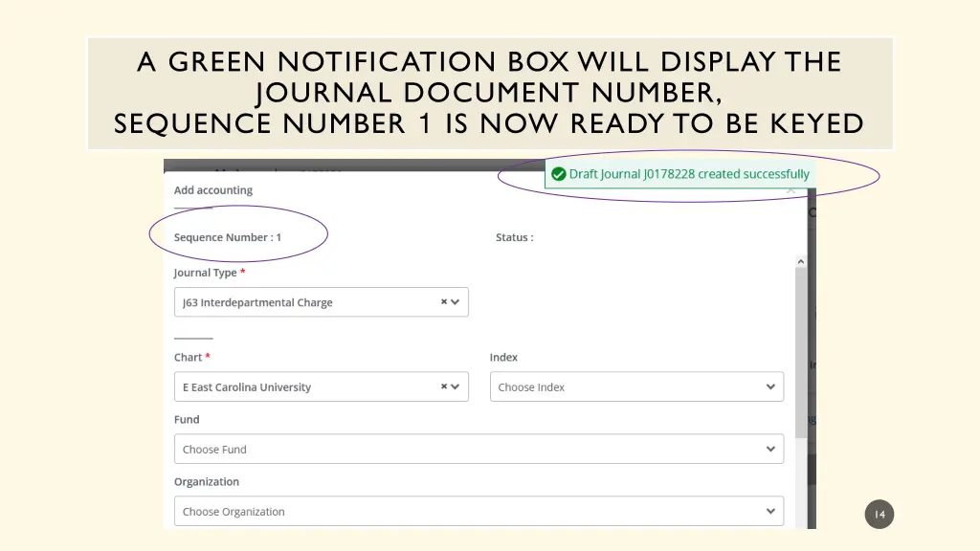Viewport: 980px width, 551px height.
Task: Click the Status label
Action: point(514,237)
